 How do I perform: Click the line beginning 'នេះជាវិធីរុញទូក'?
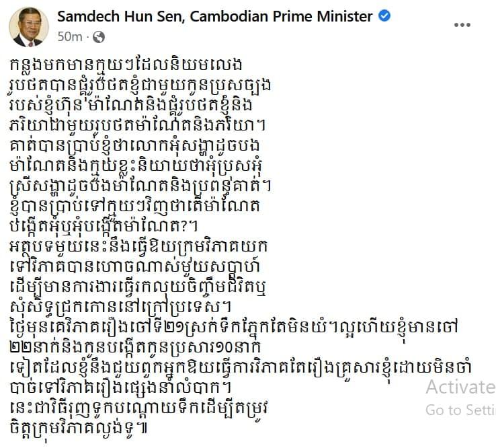138,408
